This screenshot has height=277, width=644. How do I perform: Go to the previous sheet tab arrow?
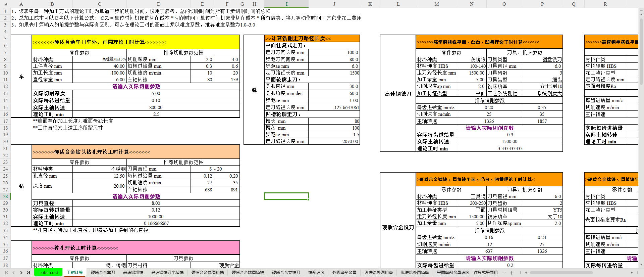(x=14, y=273)
